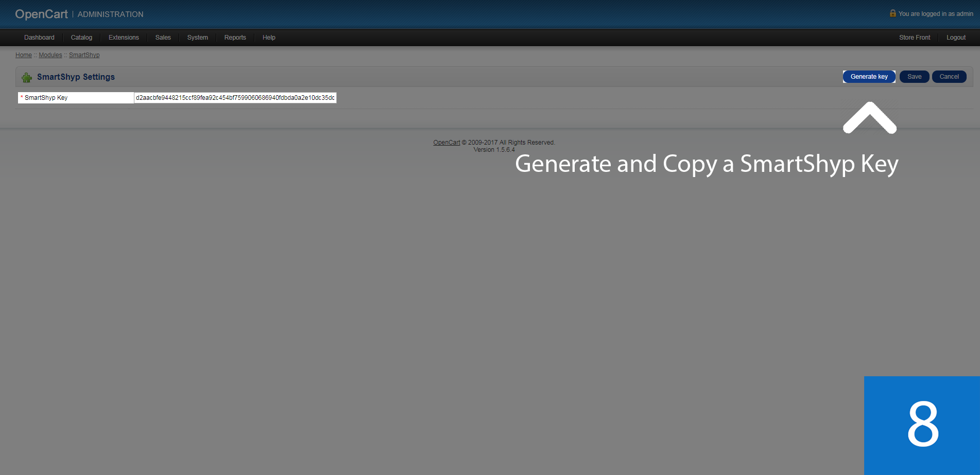Open the Sales menu
This screenshot has height=475, width=980.
pos(163,38)
